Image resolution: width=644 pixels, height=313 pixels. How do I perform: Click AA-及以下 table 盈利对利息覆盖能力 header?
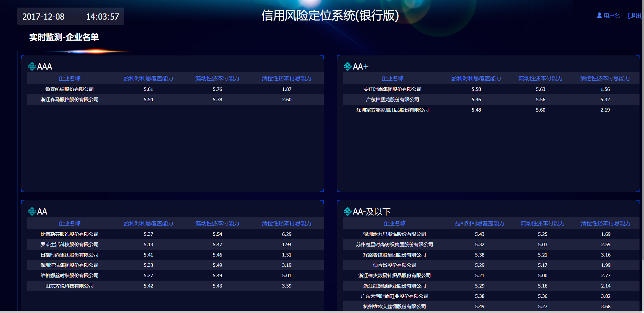[x=480, y=223]
